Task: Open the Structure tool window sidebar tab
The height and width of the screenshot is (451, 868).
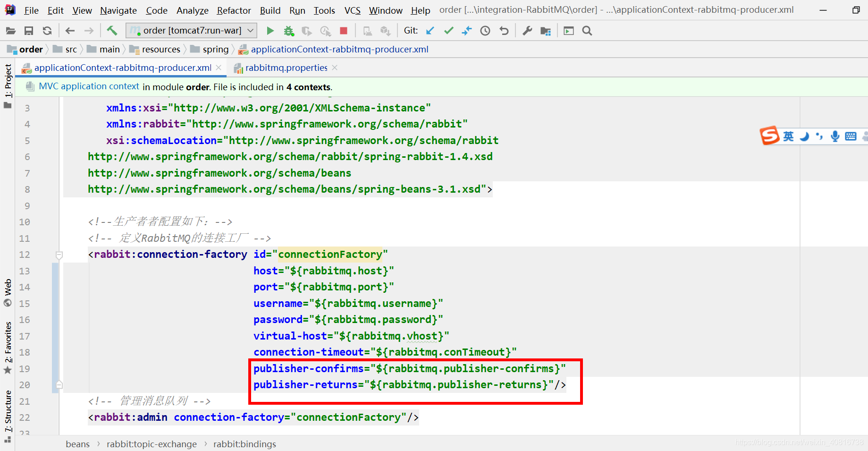Action: 8,416
